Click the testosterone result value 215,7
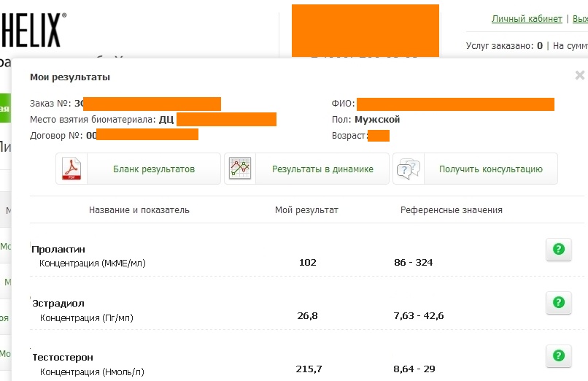This screenshot has height=381, width=588. coord(308,369)
